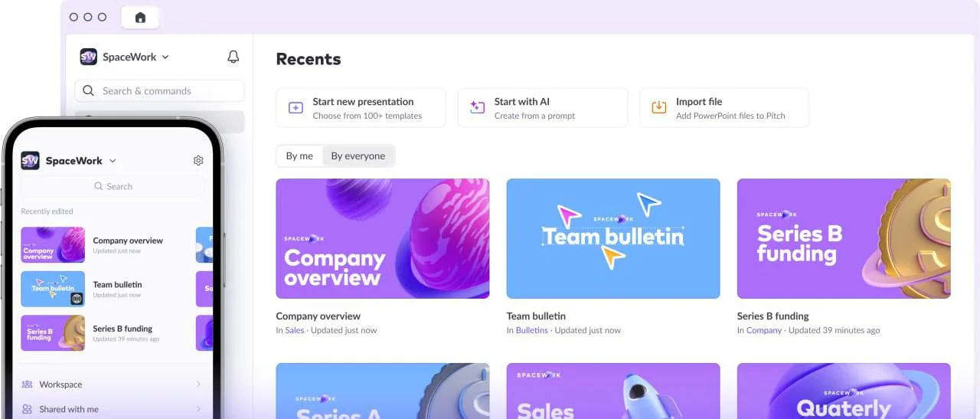This screenshot has width=980, height=419.
Task: Open SpaceWork dropdown chevron on mobile
Action: coord(113,161)
